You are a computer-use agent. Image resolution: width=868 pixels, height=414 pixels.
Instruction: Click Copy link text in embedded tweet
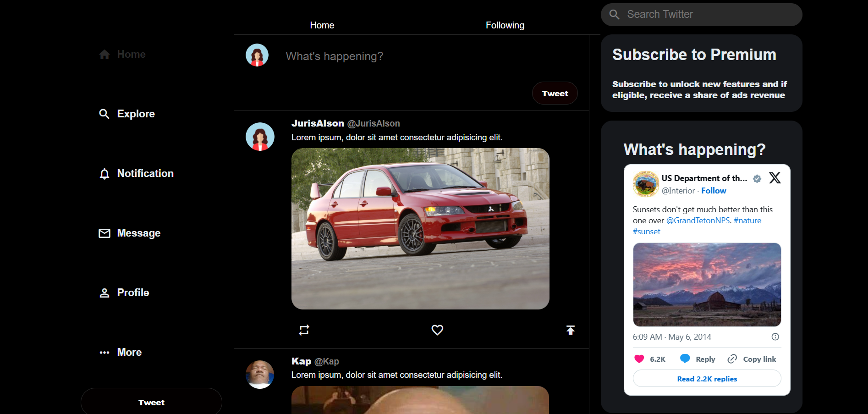[x=759, y=359]
